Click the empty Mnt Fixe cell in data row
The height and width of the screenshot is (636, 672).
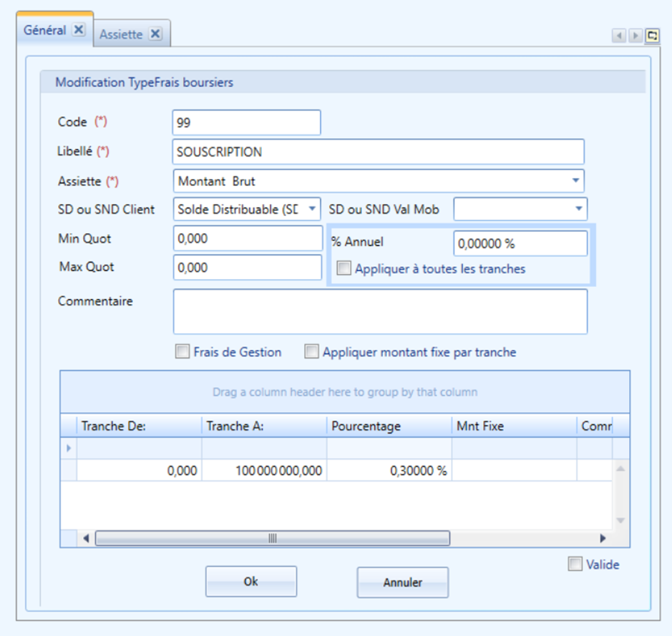click(x=515, y=470)
